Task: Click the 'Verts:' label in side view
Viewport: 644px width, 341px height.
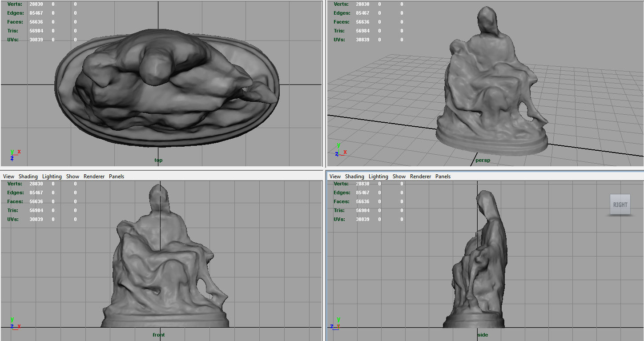Action: [x=341, y=184]
